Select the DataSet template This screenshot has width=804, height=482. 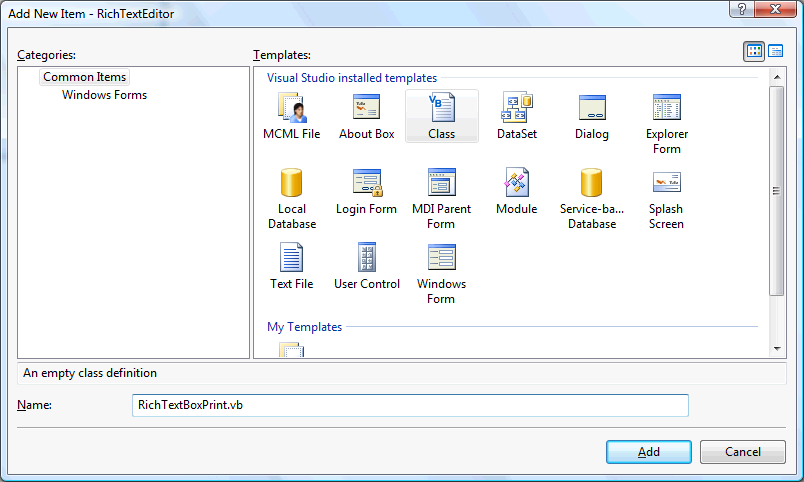point(516,116)
